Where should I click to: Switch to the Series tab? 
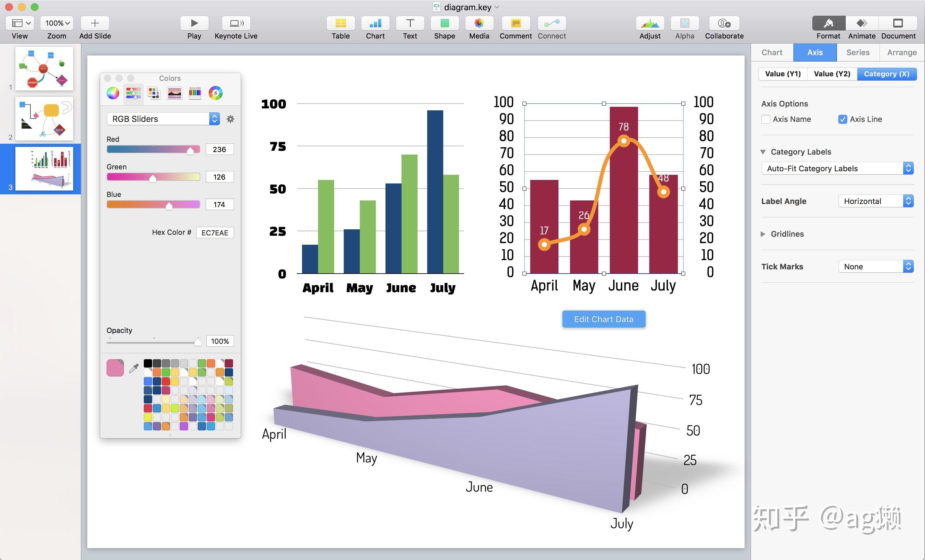pyautogui.click(x=858, y=53)
